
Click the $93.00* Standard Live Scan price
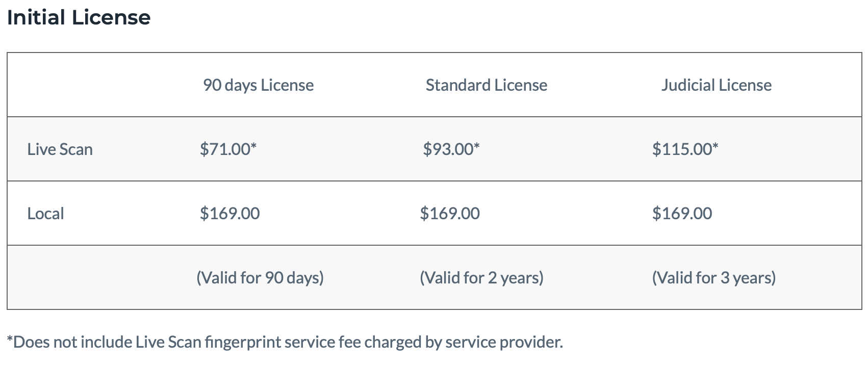click(x=451, y=149)
